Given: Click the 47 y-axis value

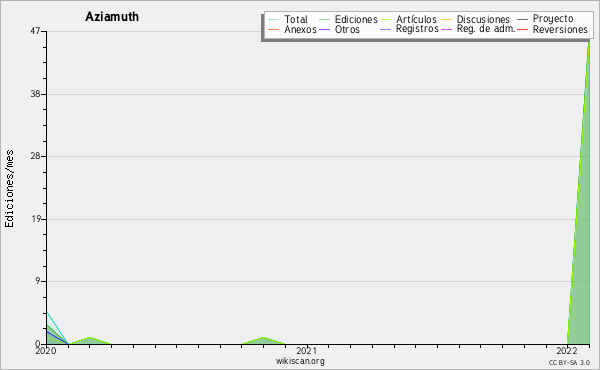Looking at the screenshot, I should [x=35, y=31].
